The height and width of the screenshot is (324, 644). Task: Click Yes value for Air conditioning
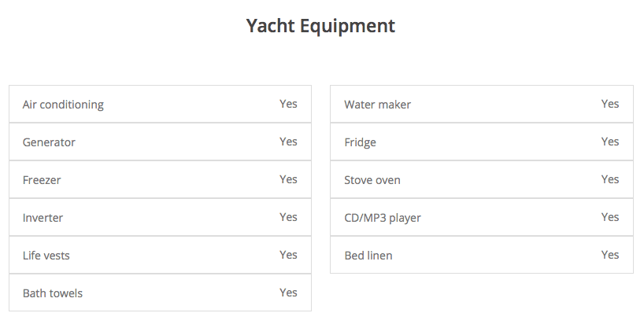pyautogui.click(x=288, y=104)
